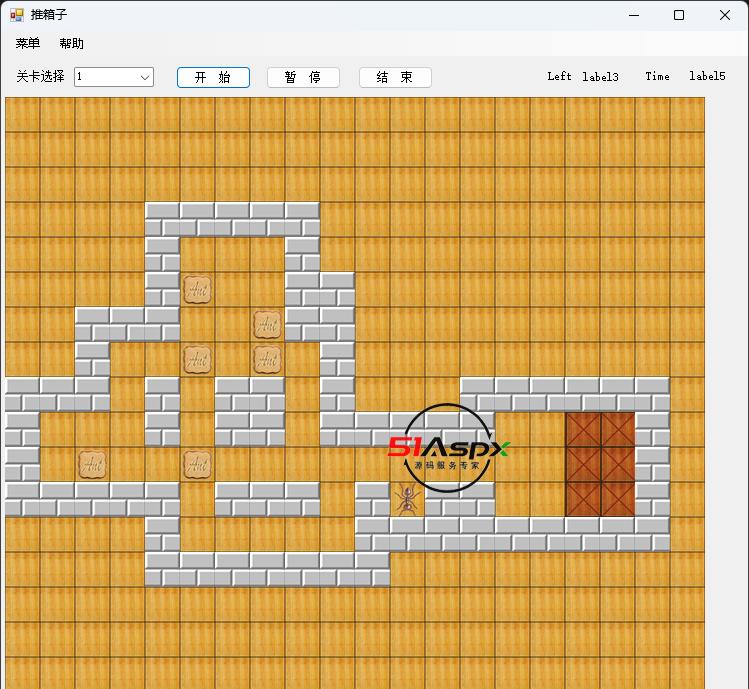Click the 51Aspx watermark logo
Image resolution: width=749 pixels, height=689 pixels.
pos(447,449)
